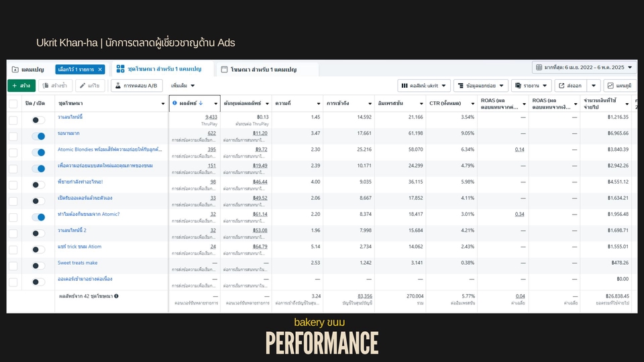This screenshot has width=644, height=362.
Task: Toggle on the Sweet treats make ad set
Action: coord(38,265)
